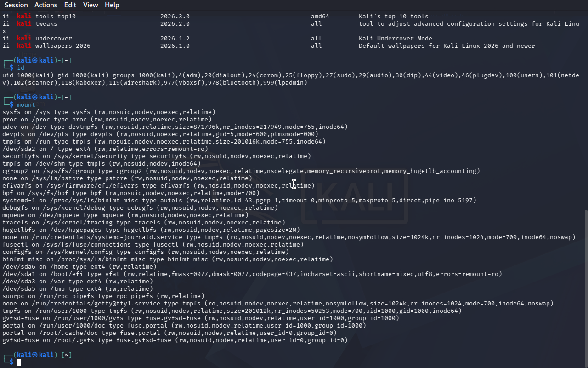The height and width of the screenshot is (368, 588).
Task: Click 'mqueue on /dev/mqueue' line
Action: [x=125, y=215]
